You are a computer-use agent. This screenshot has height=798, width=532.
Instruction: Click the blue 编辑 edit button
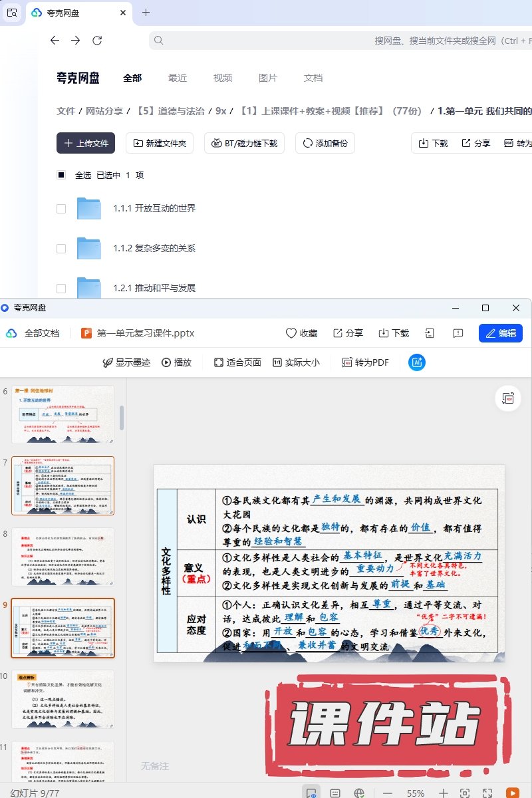(500, 333)
